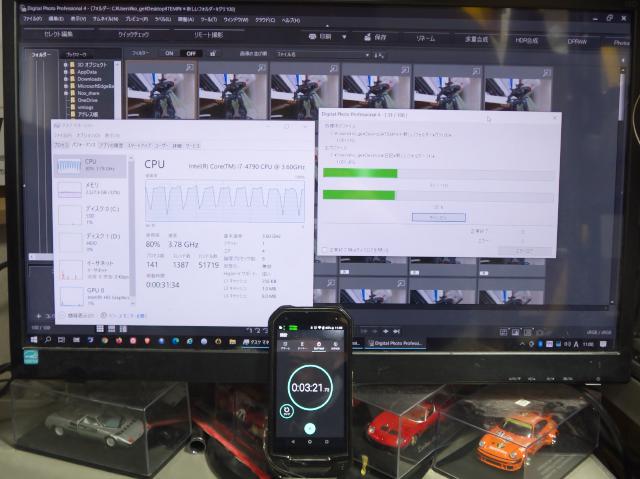
Task: Expand the Downloads folder node
Action: [x=65, y=79]
